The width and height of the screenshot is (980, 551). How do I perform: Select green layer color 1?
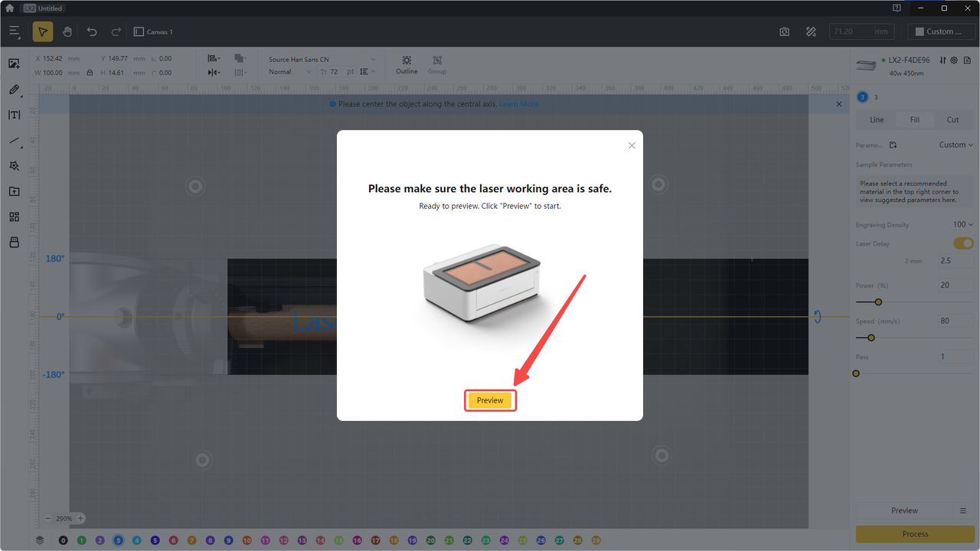pyautogui.click(x=81, y=540)
